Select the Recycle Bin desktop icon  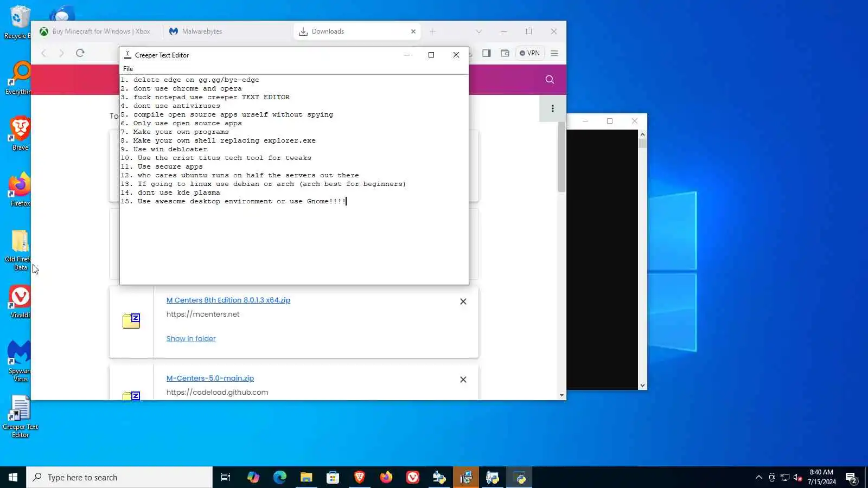(x=18, y=23)
